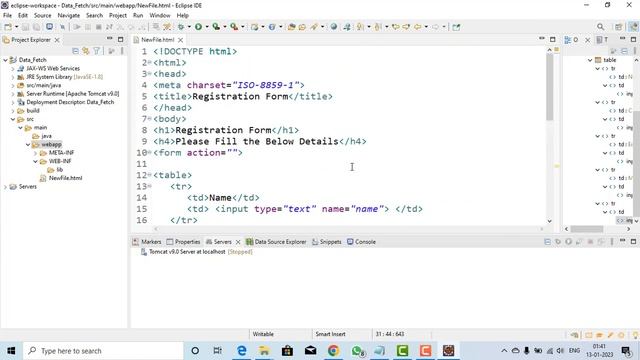Close the Project Explorer view

coord(57,40)
